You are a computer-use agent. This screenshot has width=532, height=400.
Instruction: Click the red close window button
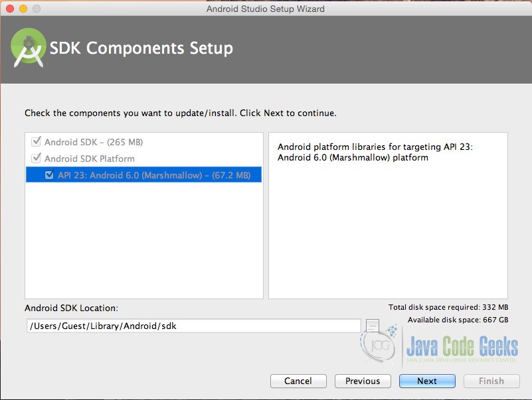(x=10, y=9)
